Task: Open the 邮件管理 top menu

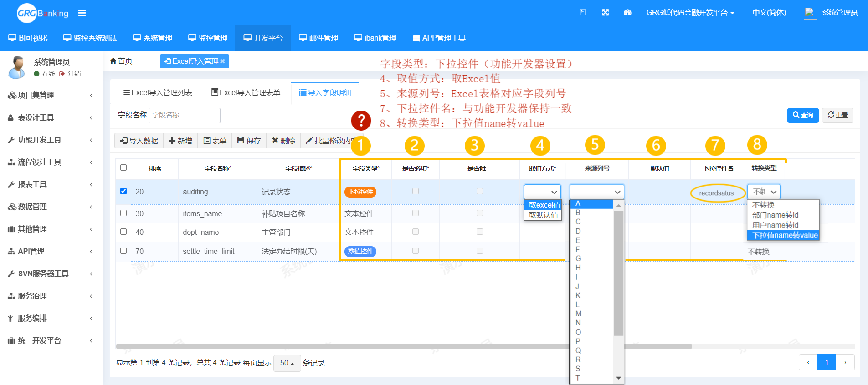Action: (318, 38)
